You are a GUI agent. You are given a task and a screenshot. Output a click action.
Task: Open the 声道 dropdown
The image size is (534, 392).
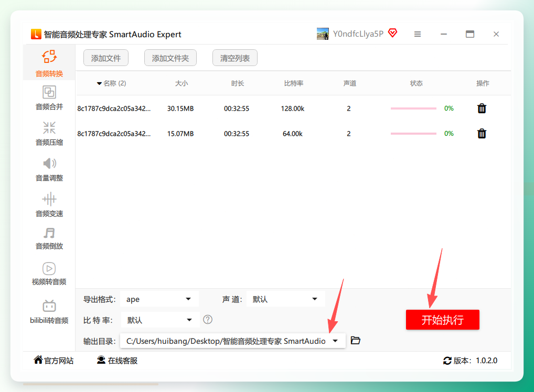tap(285, 299)
